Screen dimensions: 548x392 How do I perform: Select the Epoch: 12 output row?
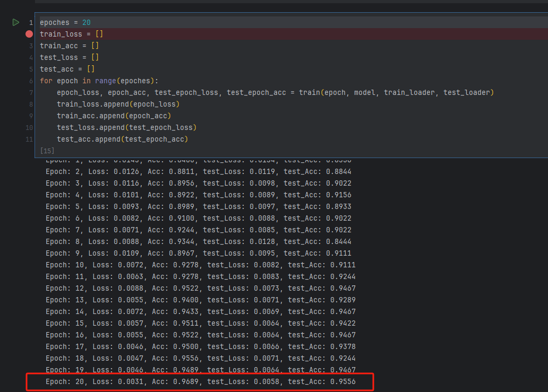[201, 289]
